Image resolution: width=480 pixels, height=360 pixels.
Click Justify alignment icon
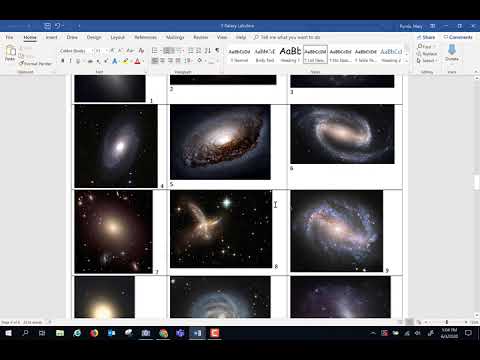point(178,61)
